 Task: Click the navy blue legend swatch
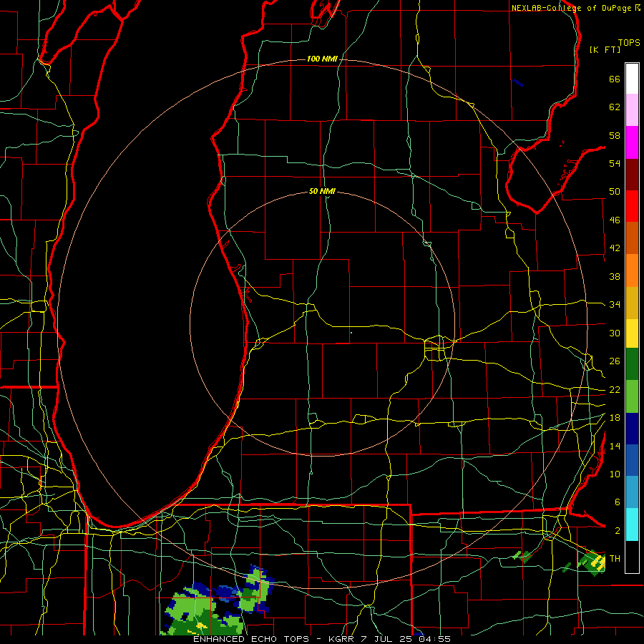632,429
